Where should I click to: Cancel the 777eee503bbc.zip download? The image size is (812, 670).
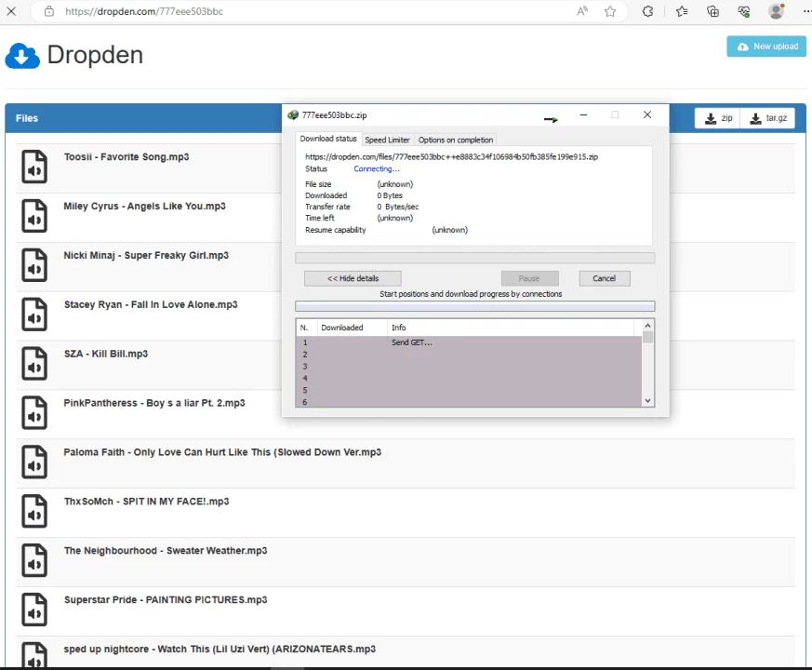605,278
